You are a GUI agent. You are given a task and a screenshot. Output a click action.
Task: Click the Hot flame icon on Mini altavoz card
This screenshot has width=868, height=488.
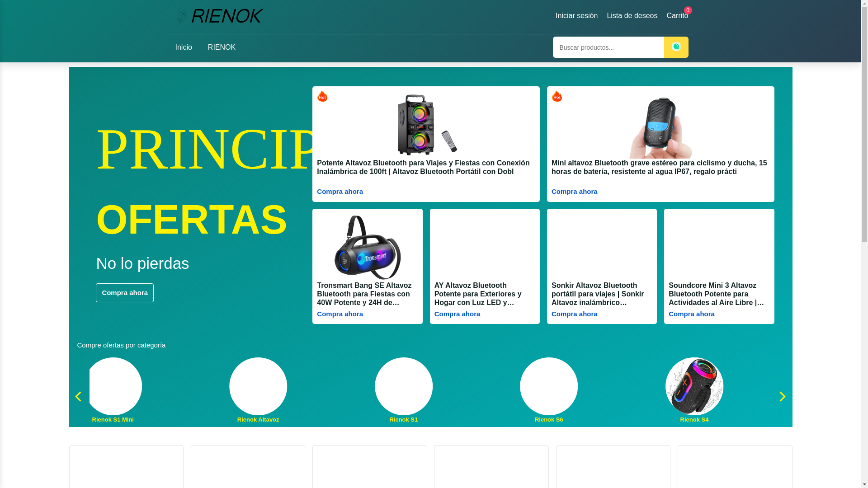point(557,96)
